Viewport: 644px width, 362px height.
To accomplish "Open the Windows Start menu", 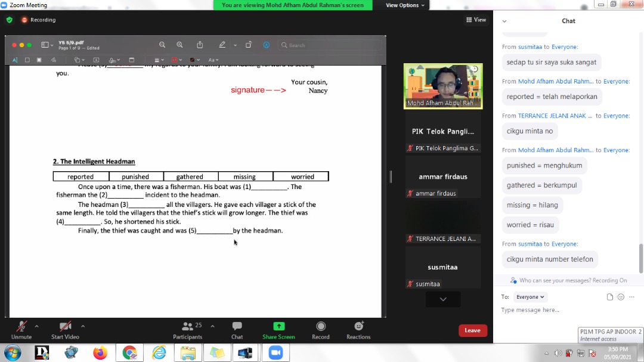I will (x=13, y=353).
